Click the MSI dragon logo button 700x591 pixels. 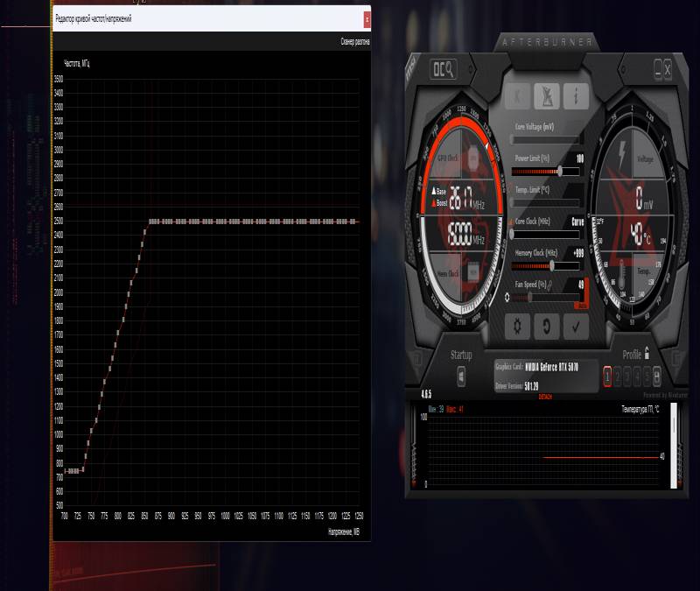[x=546, y=96]
